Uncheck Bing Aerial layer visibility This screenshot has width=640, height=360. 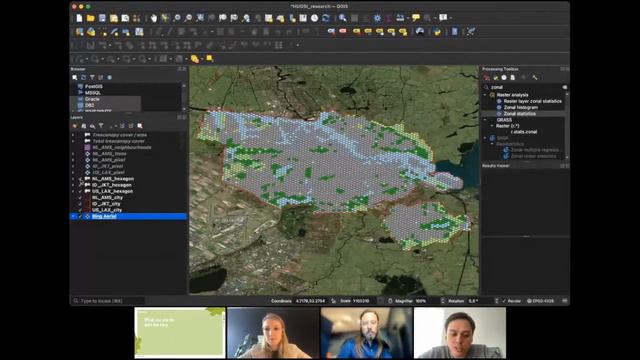[80, 216]
